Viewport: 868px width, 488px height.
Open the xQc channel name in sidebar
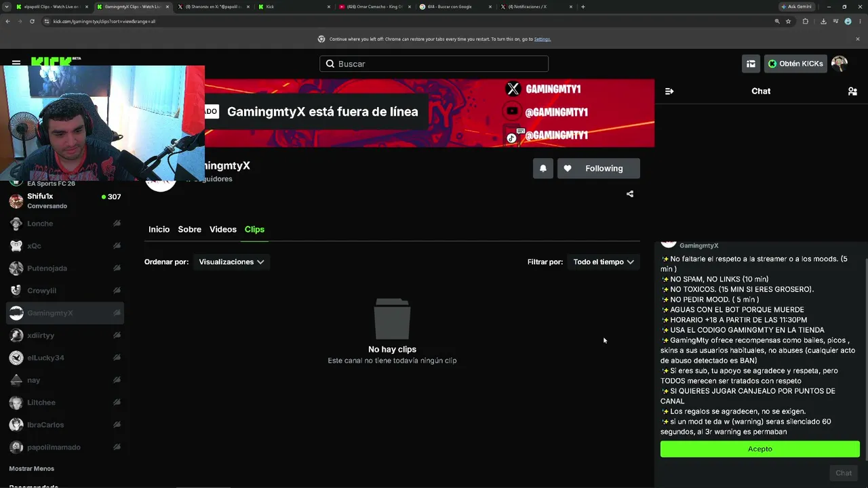(34, 246)
